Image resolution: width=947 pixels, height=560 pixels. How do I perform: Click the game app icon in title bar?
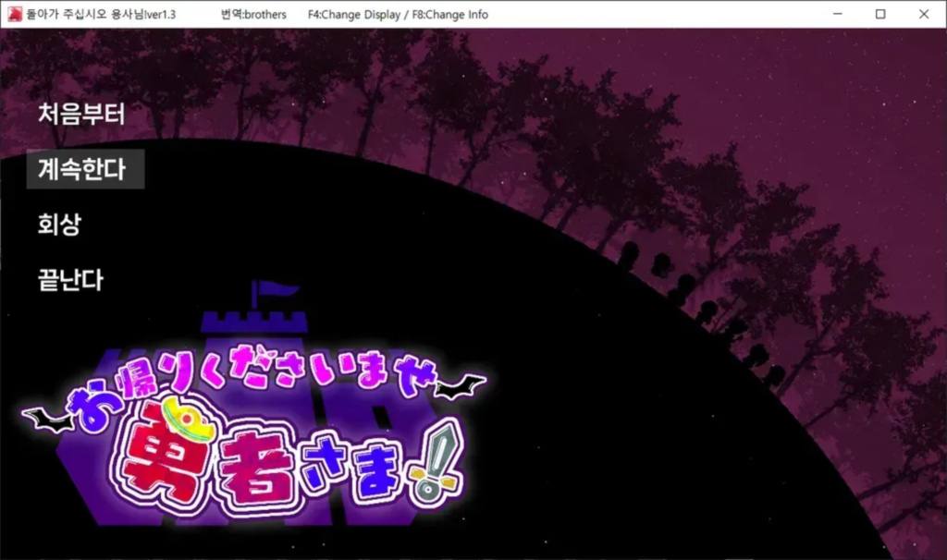point(15,14)
